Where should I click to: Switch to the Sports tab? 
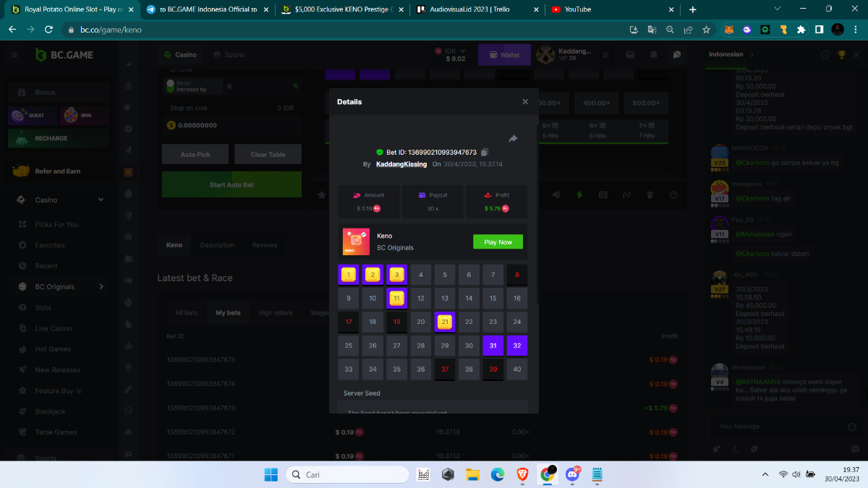229,55
